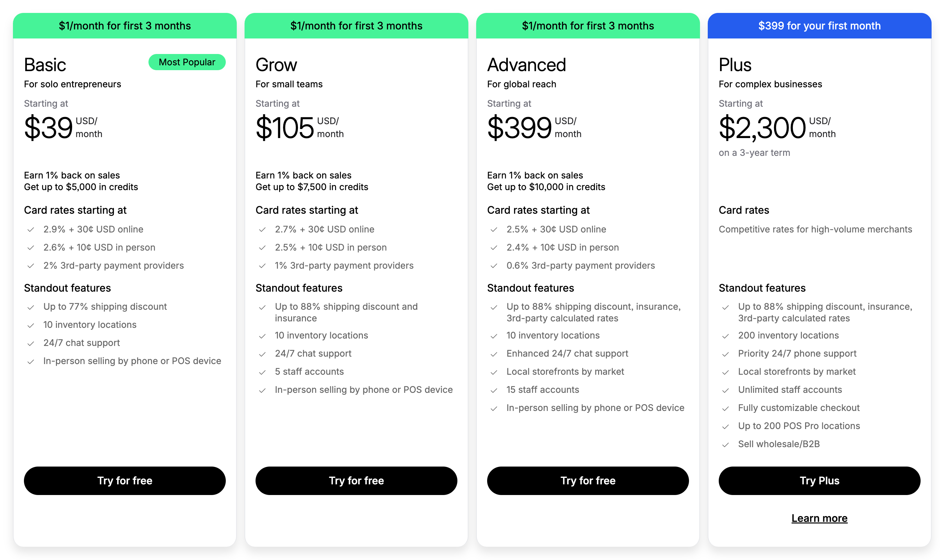The width and height of the screenshot is (940, 560).
Task: Click Try for free under Grow plan
Action: pyautogui.click(x=356, y=480)
